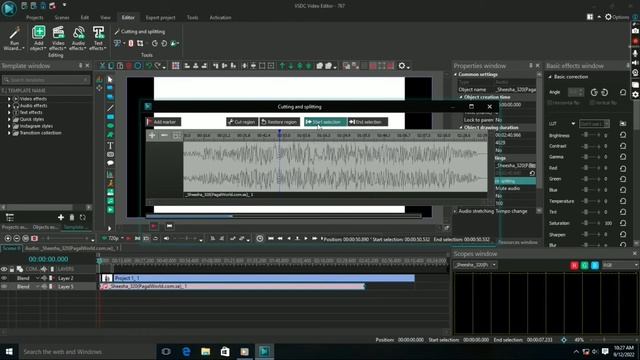Select the arrow pointer tool in the side toolbar

[x=110, y=79]
